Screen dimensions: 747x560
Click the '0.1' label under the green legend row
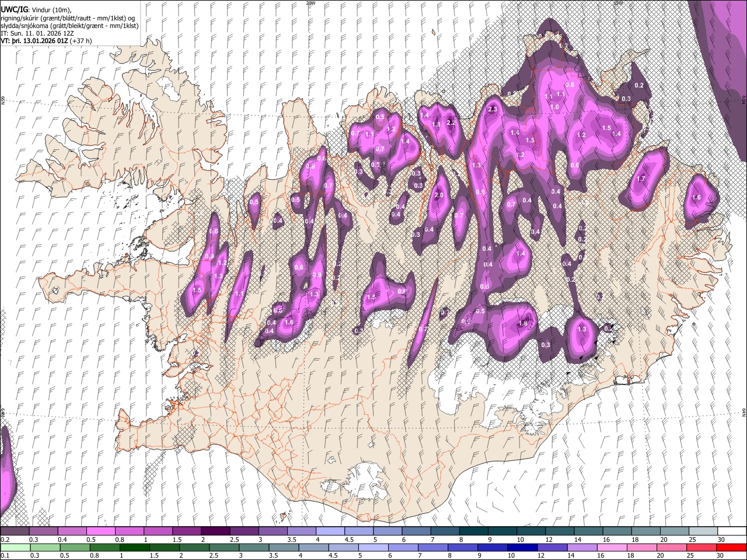(x=5, y=556)
